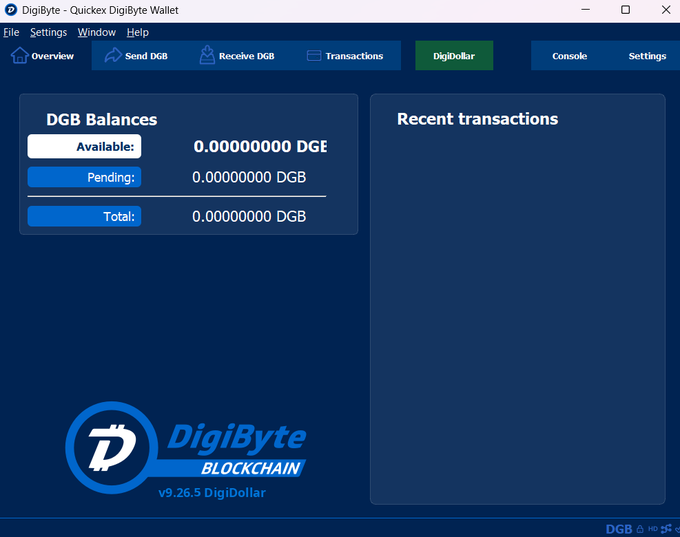Switch to the Receive DGB tab

(x=238, y=56)
